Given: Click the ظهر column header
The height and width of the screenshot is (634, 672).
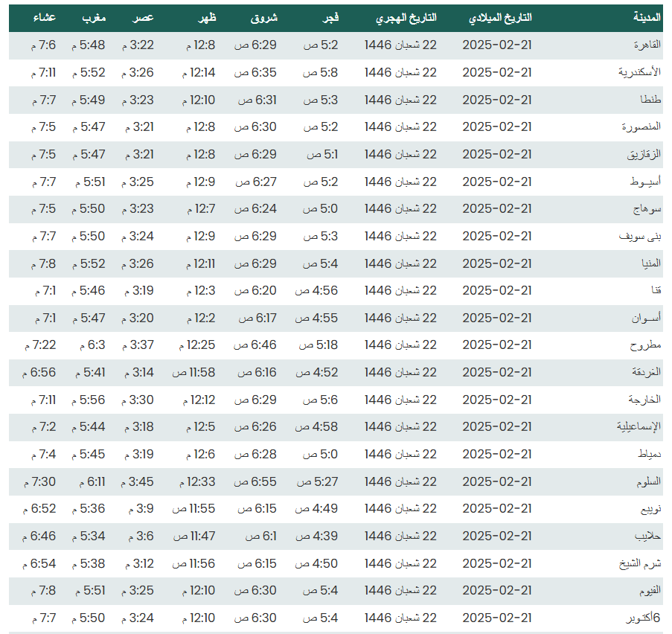Looking at the screenshot, I should coord(207,18).
